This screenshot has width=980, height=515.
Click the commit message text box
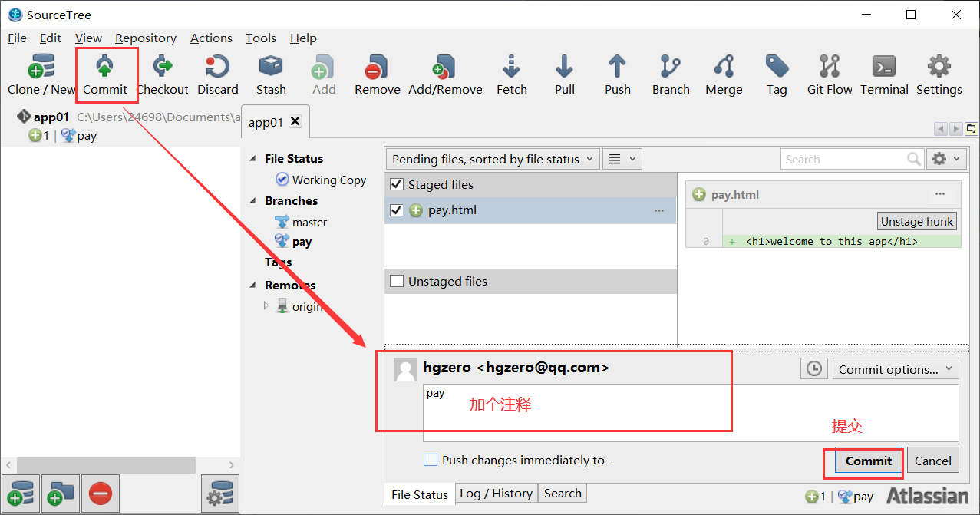pyautogui.click(x=691, y=413)
